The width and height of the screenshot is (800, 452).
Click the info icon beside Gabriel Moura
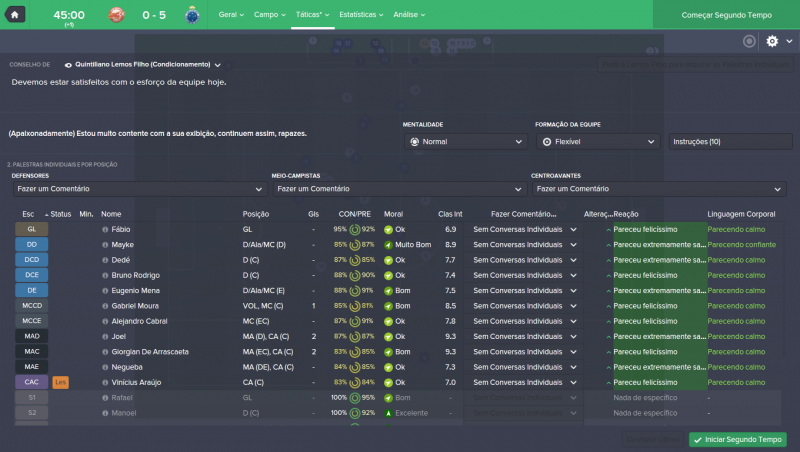105,306
